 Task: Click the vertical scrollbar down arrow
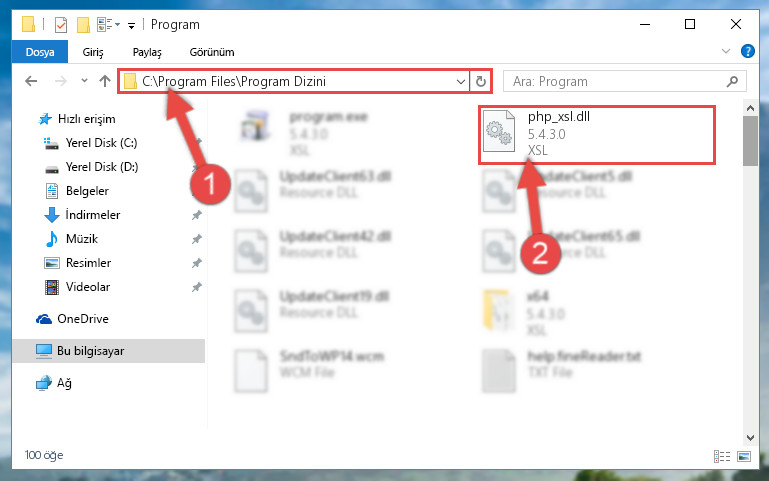(x=750, y=437)
